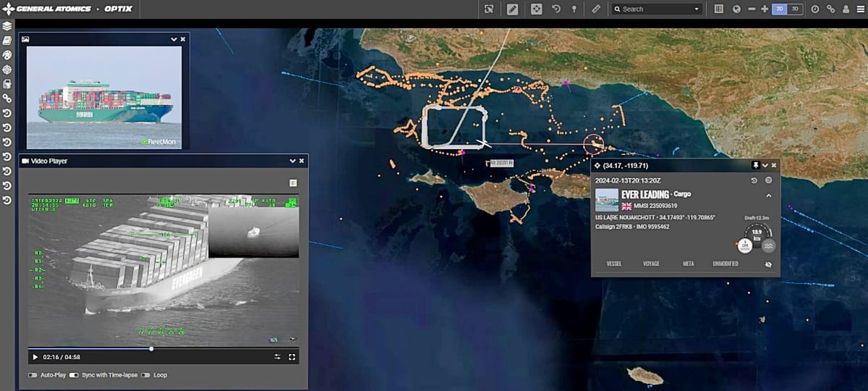Click the crosshair icon beside popup coordinates
Viewport: 868px width, 391px height.
click(597, 165)
